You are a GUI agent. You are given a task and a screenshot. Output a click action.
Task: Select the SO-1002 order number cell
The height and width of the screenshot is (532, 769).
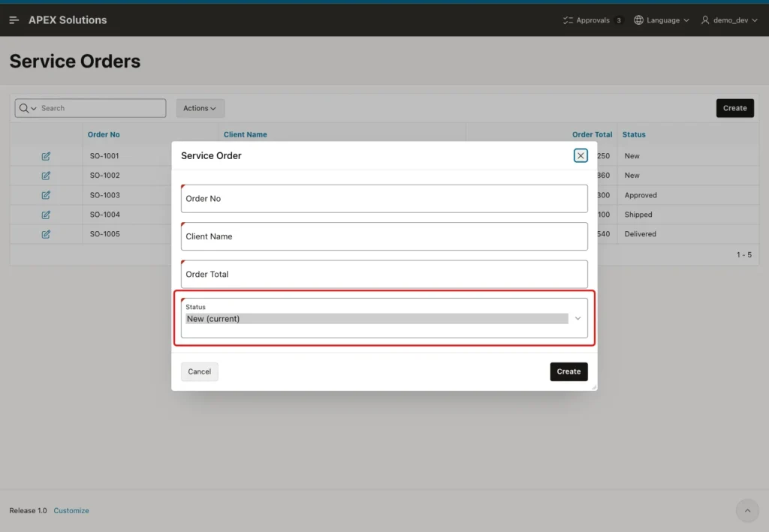[104, 176]
